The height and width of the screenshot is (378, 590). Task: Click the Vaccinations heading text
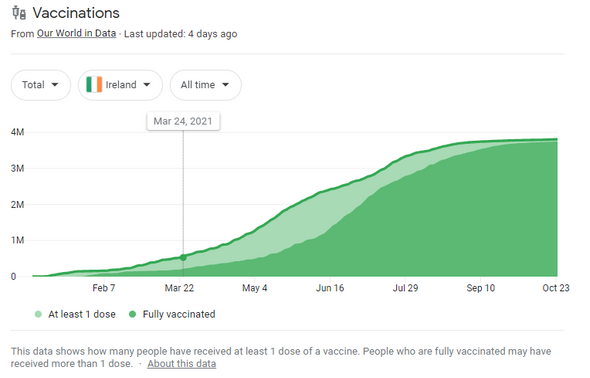(x=76, y=13)
